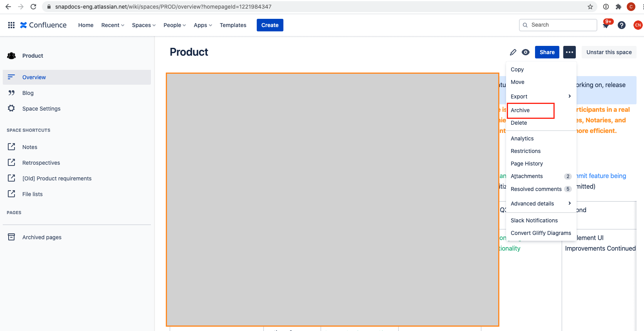Expand the Apps dropdown

click(x=203, y=25)
